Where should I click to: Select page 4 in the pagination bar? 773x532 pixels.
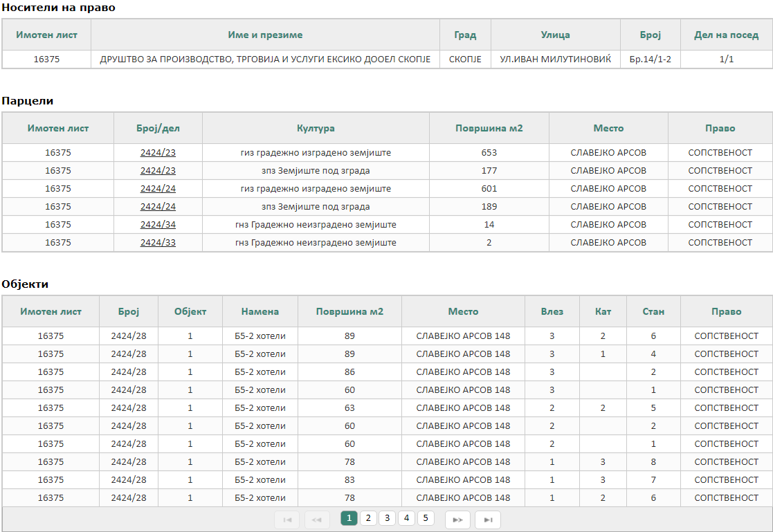point(406,518)
